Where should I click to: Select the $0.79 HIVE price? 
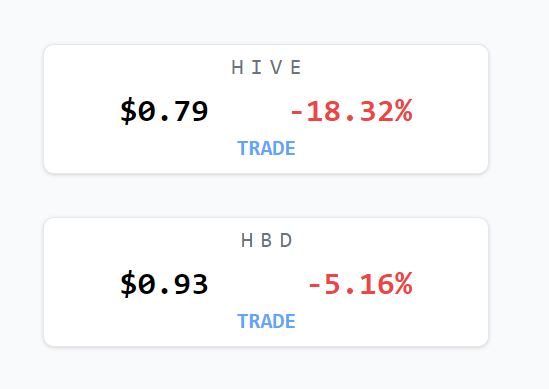(164, 111)
